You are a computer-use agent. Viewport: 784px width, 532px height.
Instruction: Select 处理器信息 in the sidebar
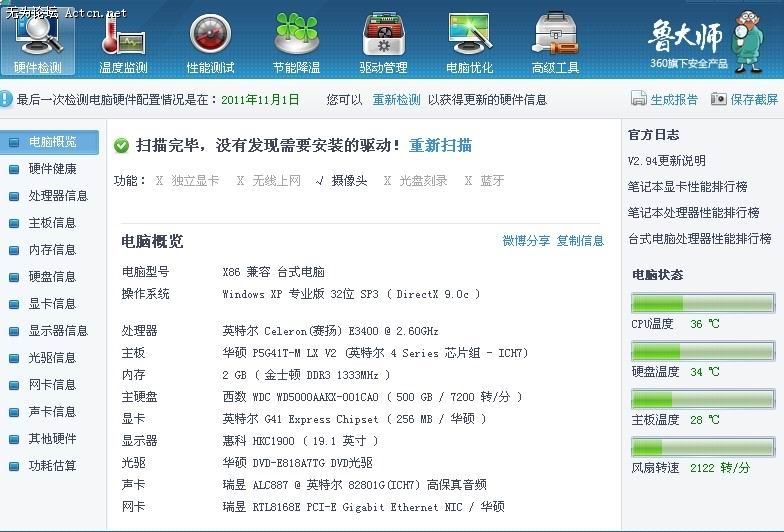(58, 196)
